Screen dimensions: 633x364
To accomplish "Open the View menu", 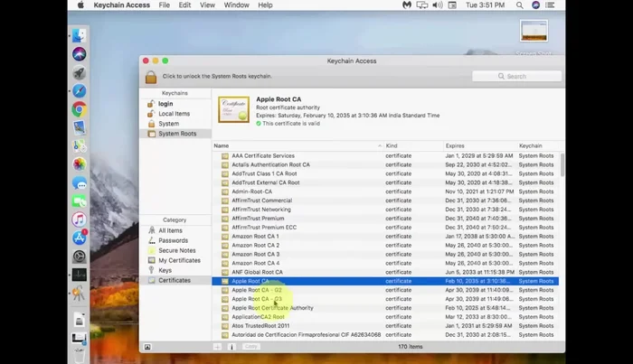I will click(x=208, y=5).
